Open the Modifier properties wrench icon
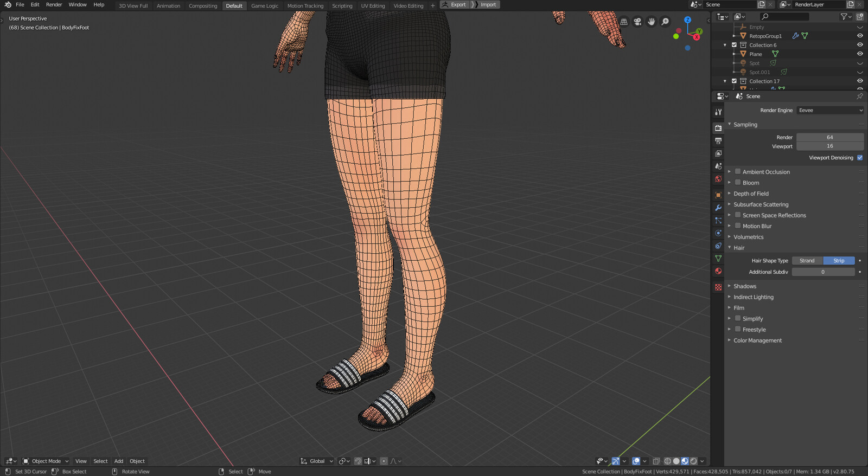 [718, 208]
